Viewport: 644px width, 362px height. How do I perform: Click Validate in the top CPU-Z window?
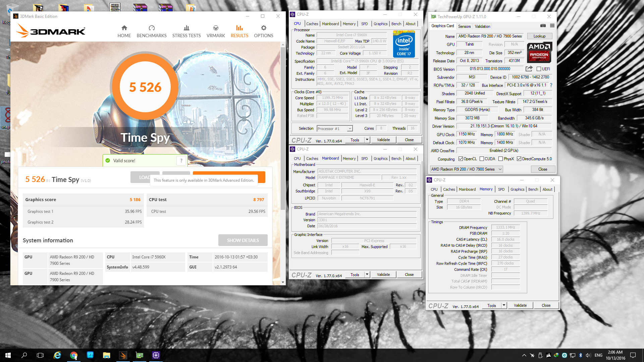[x=383, y=140]
